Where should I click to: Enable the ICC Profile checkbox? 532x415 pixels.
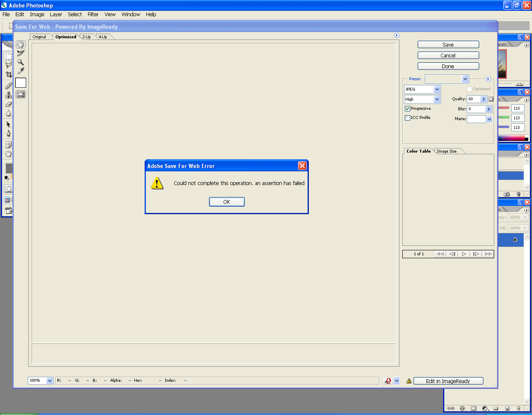tap(407, 118)
